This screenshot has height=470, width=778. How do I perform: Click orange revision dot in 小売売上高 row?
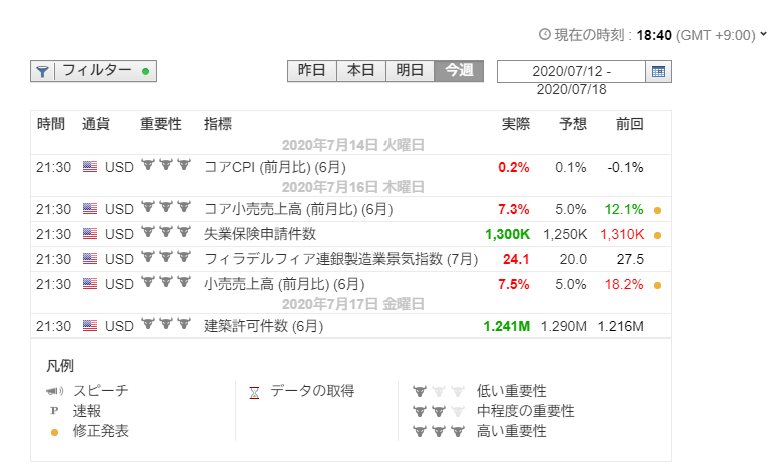pos(657,285)
